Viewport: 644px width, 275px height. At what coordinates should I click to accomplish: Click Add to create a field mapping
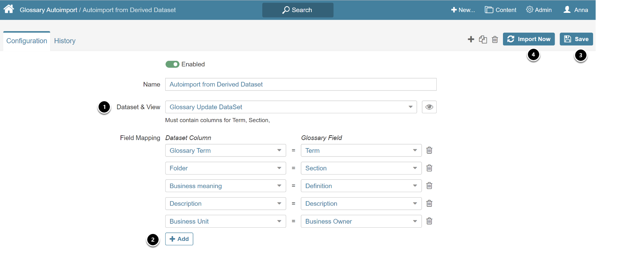(x=179, y=239)
